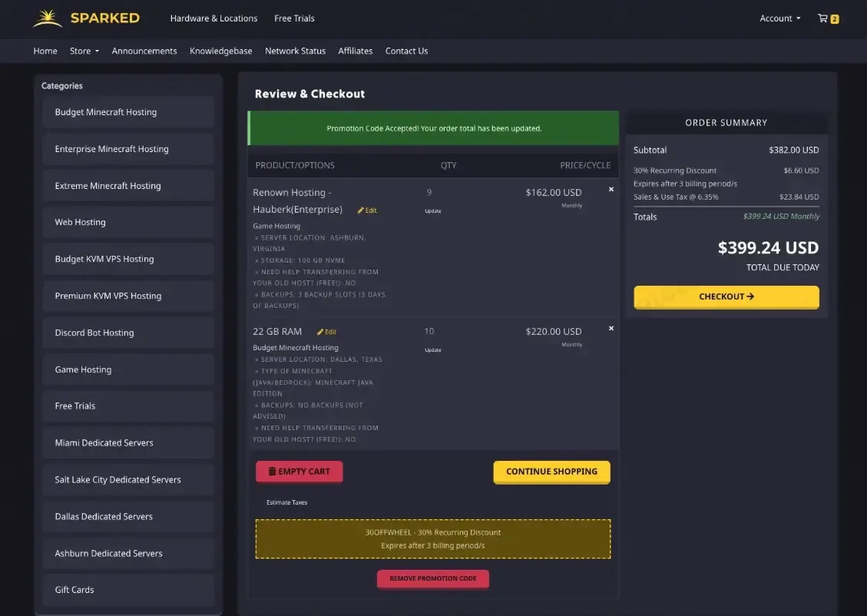This screenshot has width=867, height=616.
Task: Open the Affiliates page
Action: point(356,51)
